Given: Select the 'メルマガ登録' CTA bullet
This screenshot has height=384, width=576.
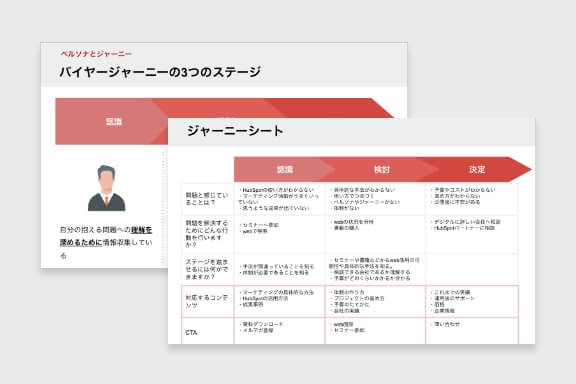Looking at the screenshot, I should (x=256, y=330).
